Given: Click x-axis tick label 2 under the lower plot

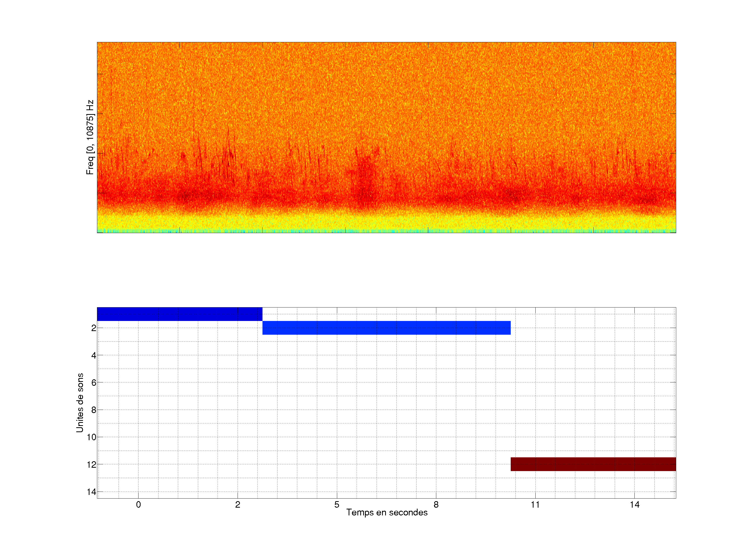Looking at the screenshot, I should point(237,505).
